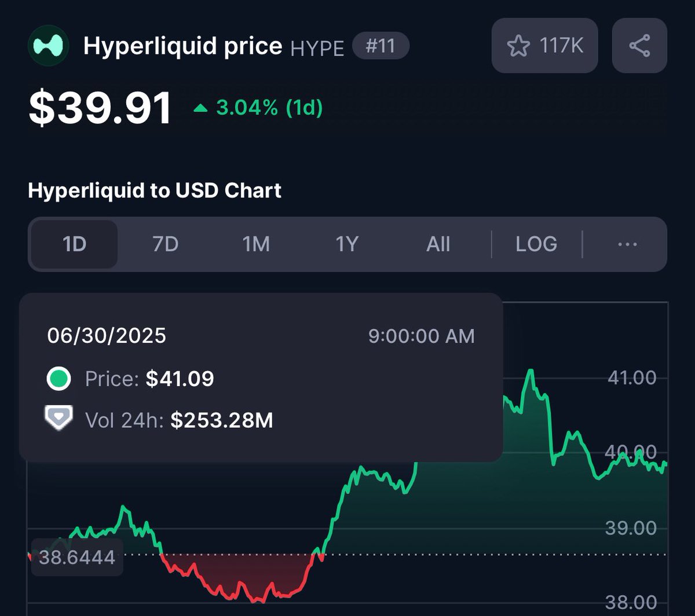
Task: Tap the 38.6444 baseline price label
Action: (x=76, y=558)
